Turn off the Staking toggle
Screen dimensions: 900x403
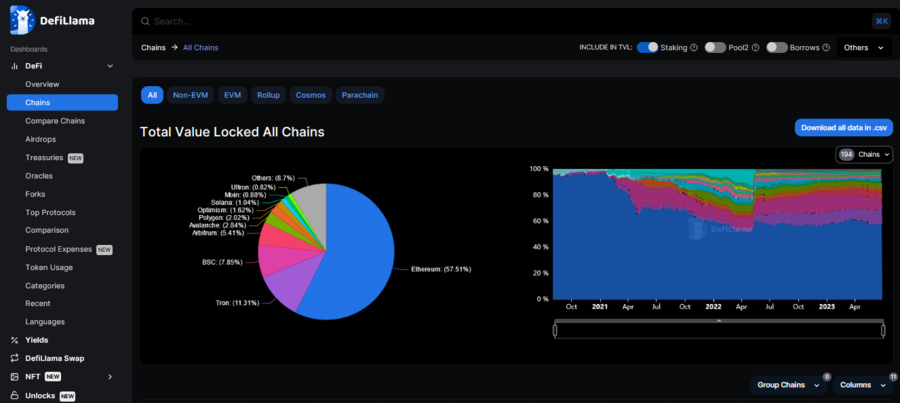(647, 48)
